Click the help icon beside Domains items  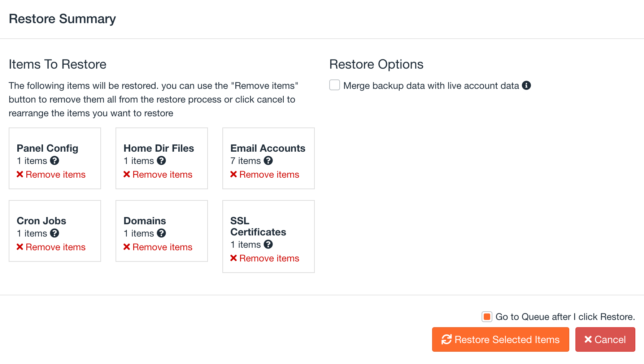161,233
